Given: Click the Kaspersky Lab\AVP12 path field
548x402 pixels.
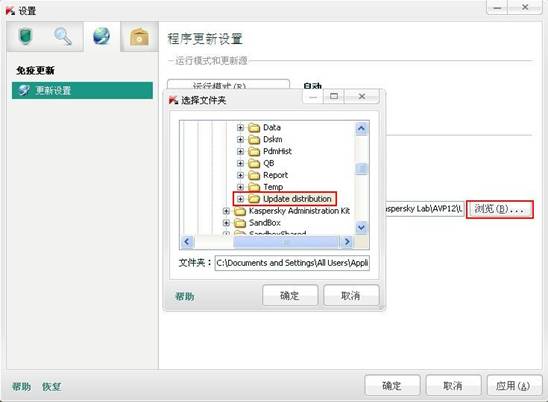Looking at the screenshot, I should click(x=425, y=209).
